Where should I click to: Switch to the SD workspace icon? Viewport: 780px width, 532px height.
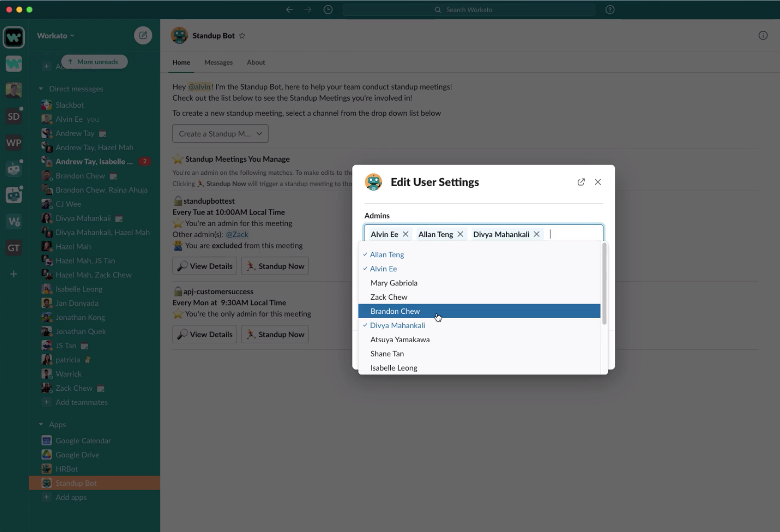pyautogui.click(x=14, y=117)
